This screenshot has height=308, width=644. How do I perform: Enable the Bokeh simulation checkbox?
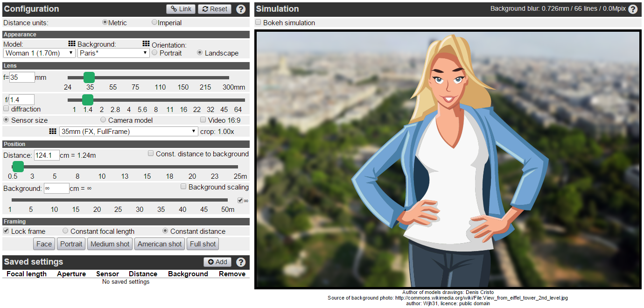[x=258, y=22]
